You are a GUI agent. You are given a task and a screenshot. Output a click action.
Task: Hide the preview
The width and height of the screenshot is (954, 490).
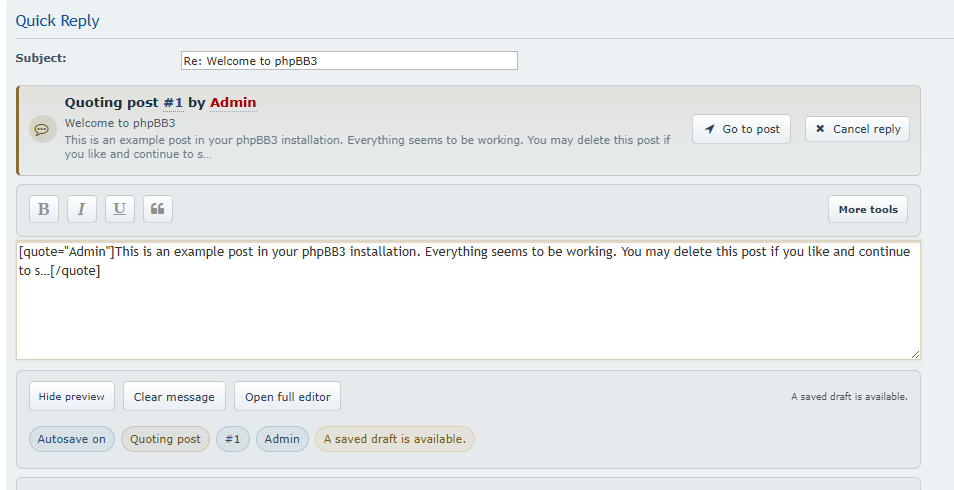pyautogui.click(x=72, y=396)
